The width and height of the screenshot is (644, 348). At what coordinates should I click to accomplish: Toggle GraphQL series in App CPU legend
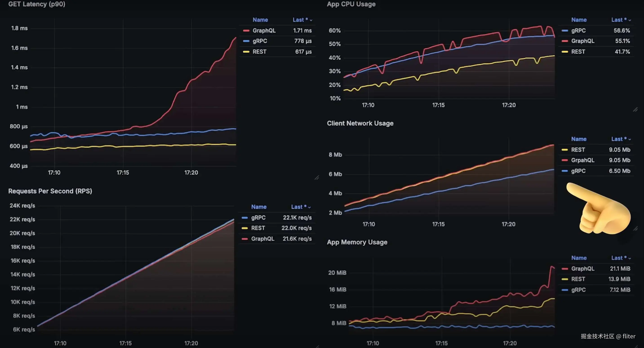tap(582, 41)
